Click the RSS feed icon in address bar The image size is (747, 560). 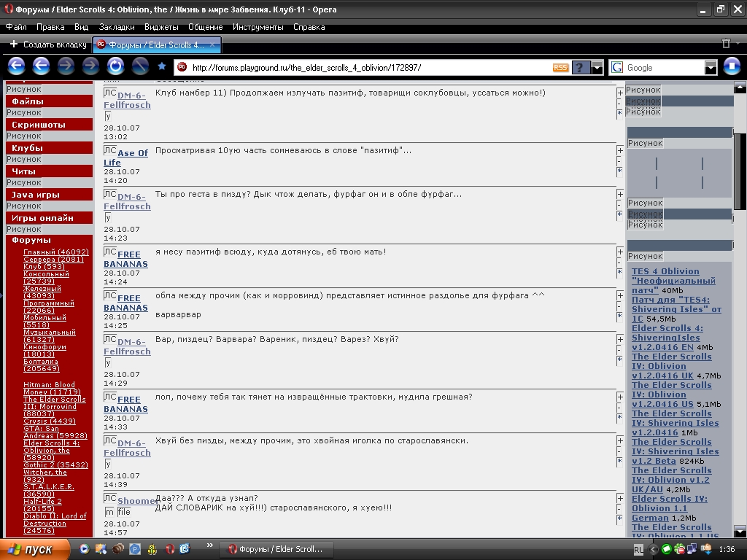[560, 68]
